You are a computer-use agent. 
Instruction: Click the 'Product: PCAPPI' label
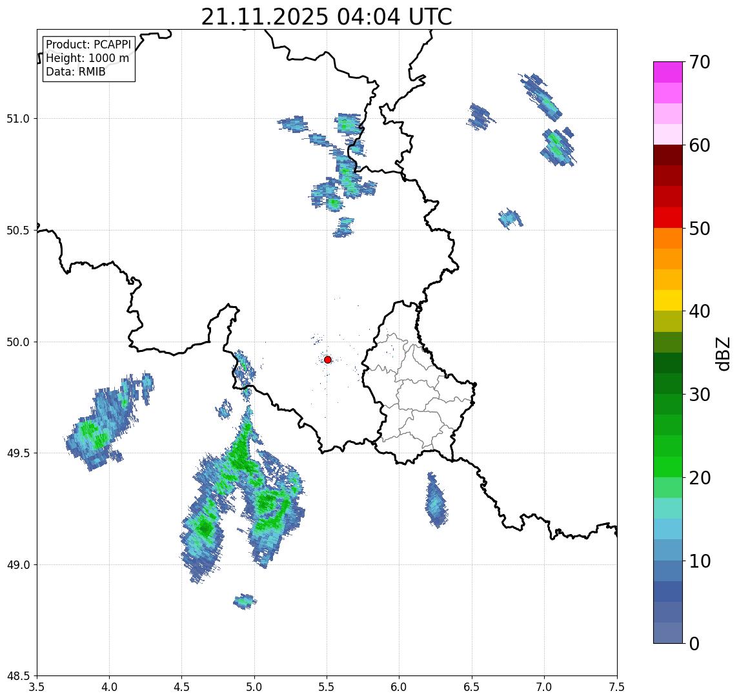point(88,45)
